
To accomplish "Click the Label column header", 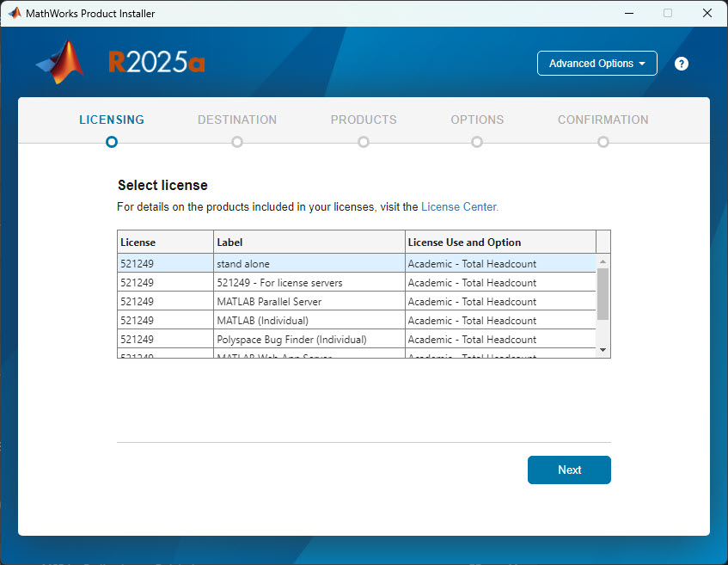I will 309,242.
